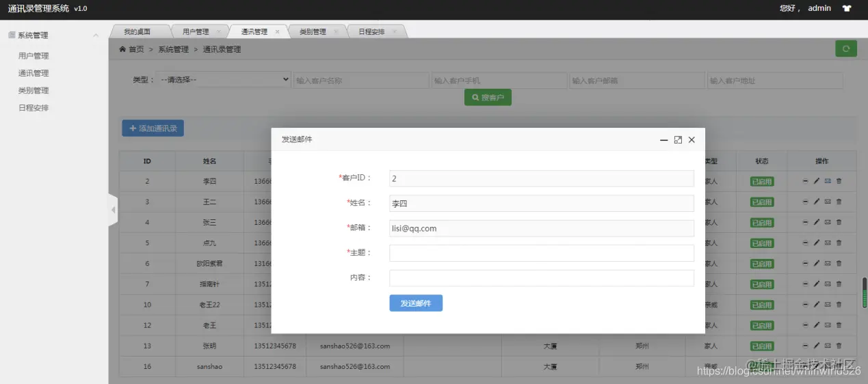Image resolution: width=868 pixels, height=384 pixels.
Task: Edit the 王二 row with the pencil icon
Action: 816,202
